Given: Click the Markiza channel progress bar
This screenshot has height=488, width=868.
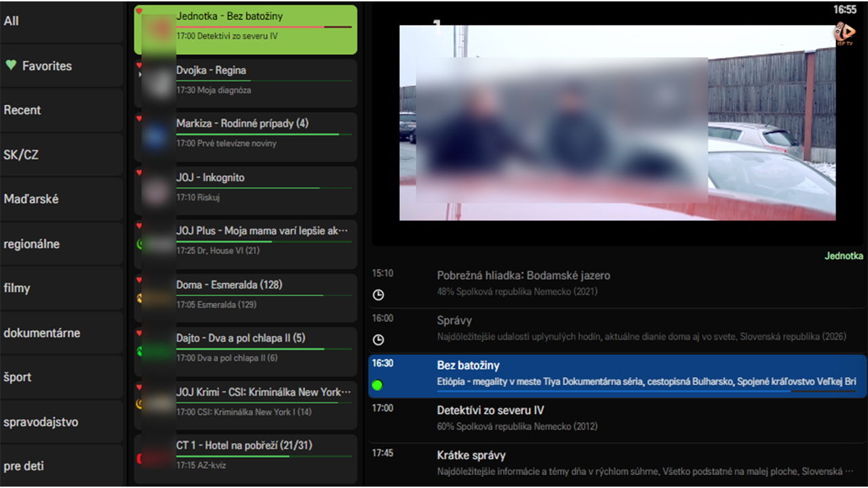Looking at the screenshot, I should 264,134.
